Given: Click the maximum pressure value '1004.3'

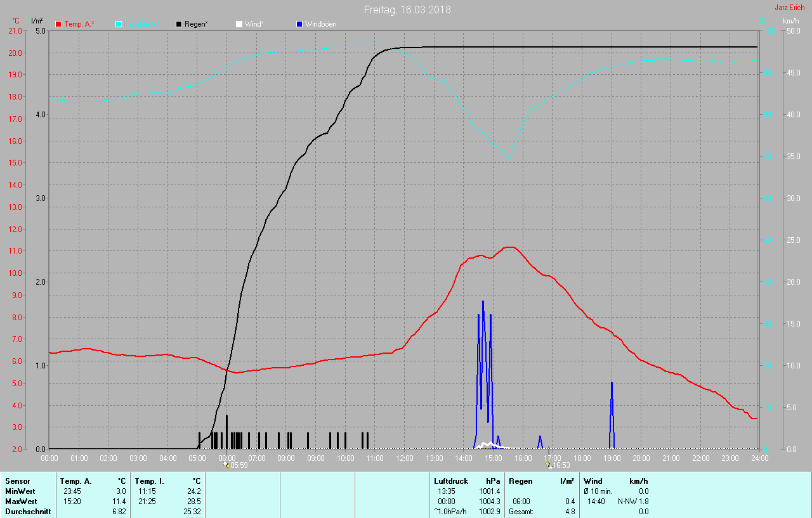Looking at the screenshot, I should (x=490, y=502).
